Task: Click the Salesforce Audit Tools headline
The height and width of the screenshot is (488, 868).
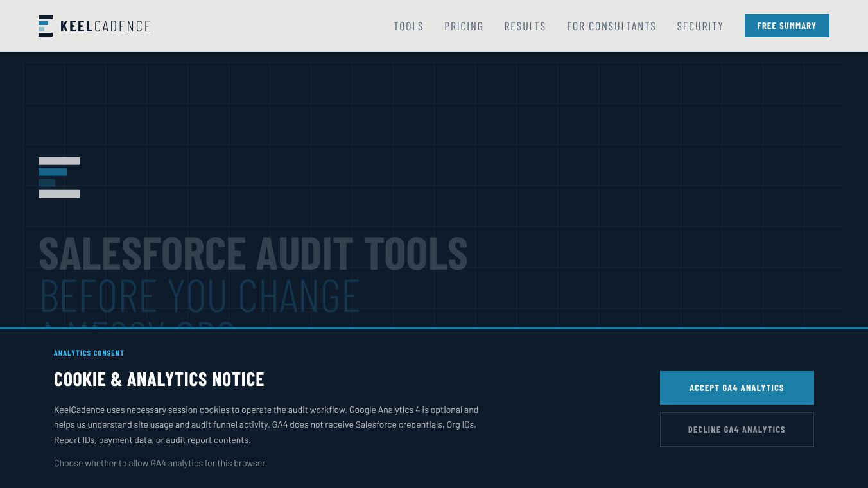Action: click(x=253, y=253)
